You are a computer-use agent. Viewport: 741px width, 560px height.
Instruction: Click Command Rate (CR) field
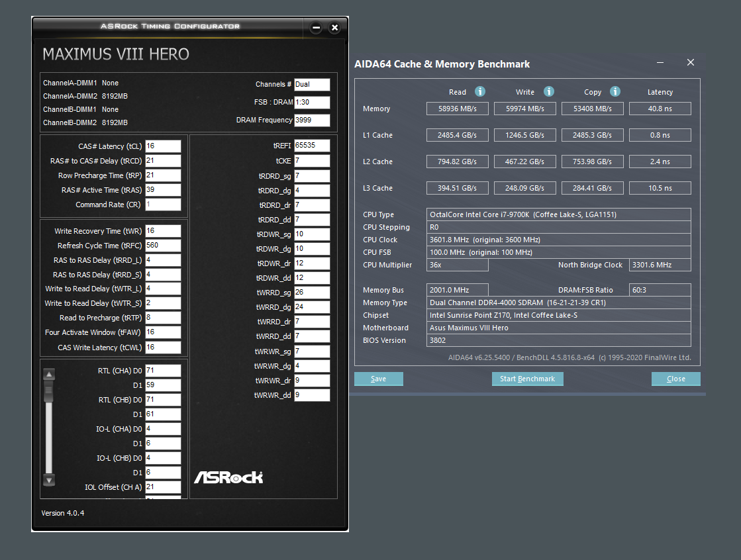pyautogui.click(x=163, y=205)
